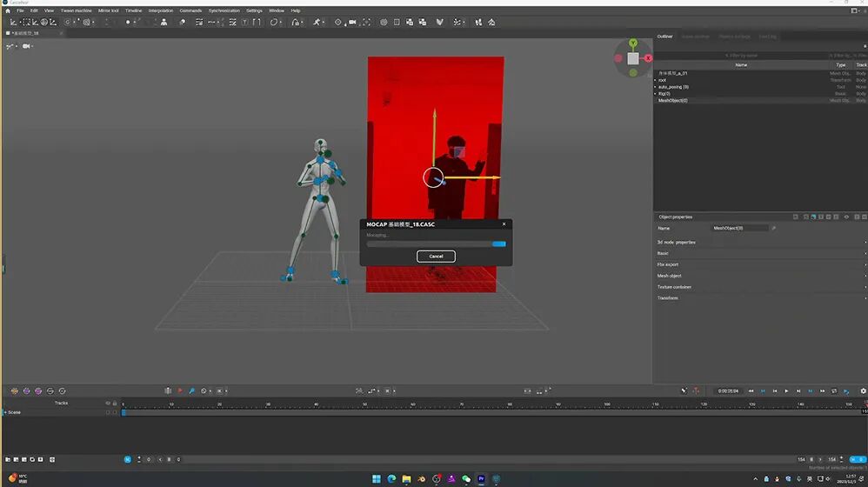Click the Name input field showing MeshObject(0)

tap(739, 228)
